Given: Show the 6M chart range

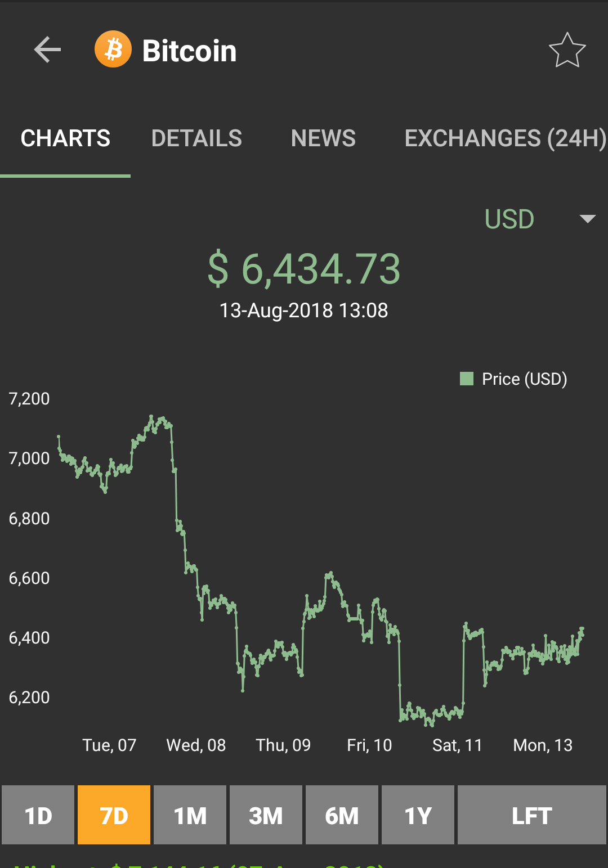Looking at the screenshot, I should 342,815.
